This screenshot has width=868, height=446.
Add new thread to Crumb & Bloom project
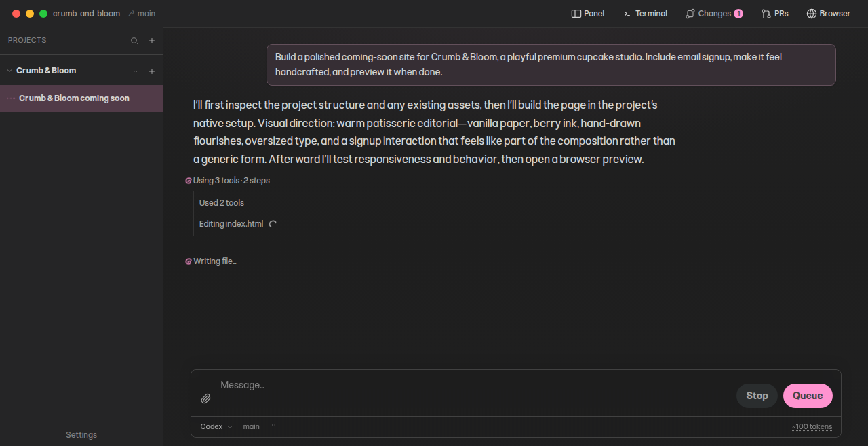point(152,71)
